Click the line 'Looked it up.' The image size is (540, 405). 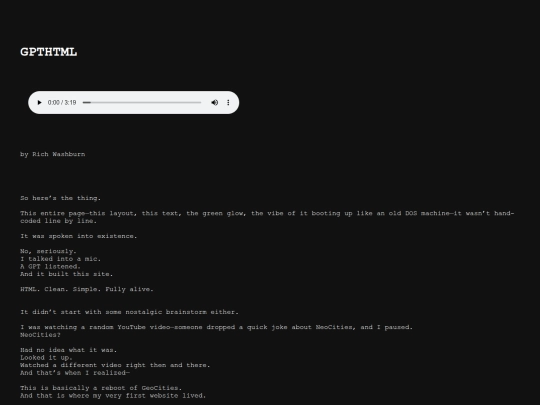click(x=46, y=357)
